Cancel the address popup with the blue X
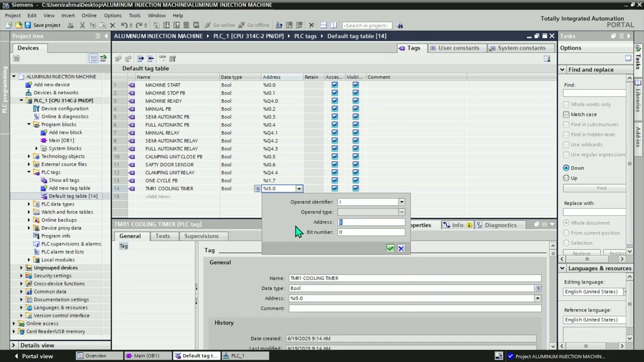This screenshot has width=644, height=362. pyautogui.click(x=401, y=248)
